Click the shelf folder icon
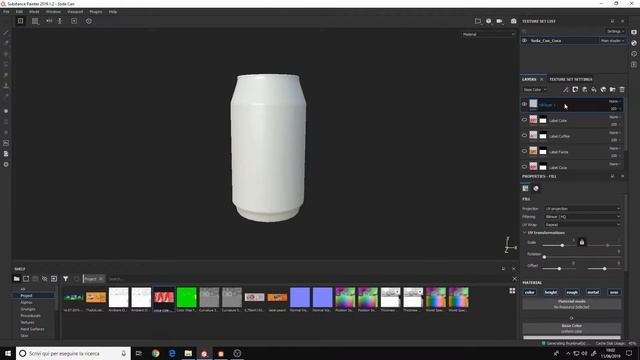Screen dimensions: 640x360 16,279
